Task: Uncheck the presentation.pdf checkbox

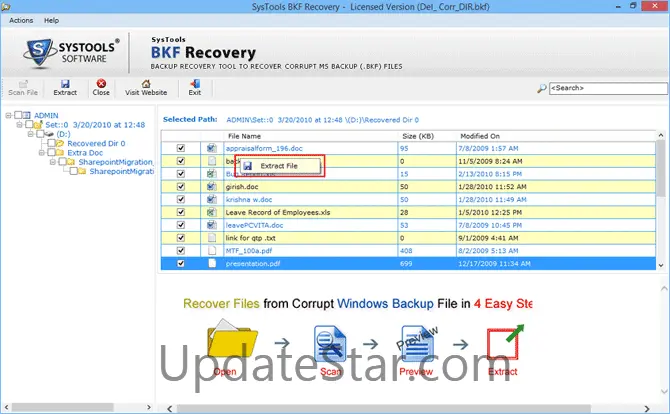Action: click(181, 264)
